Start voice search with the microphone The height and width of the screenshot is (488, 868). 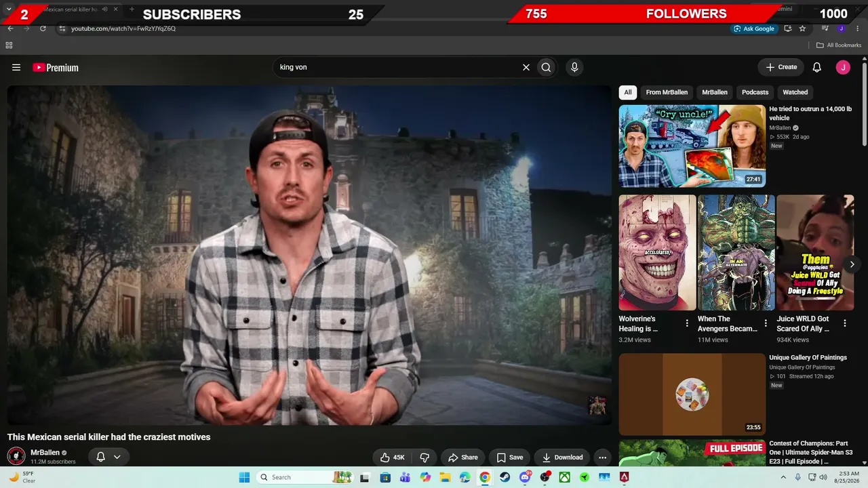tap(574, 67)
